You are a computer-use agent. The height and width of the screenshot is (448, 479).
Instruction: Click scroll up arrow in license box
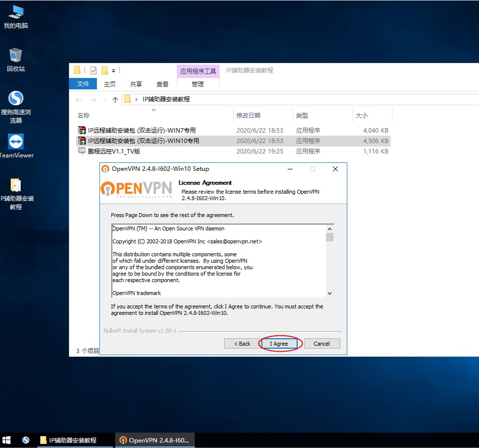329,229
